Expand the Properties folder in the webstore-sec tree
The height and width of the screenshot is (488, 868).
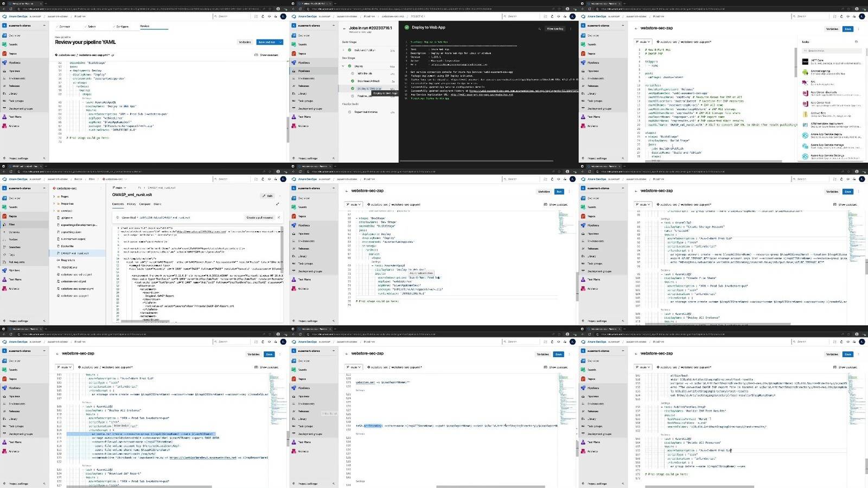pos(54,204)
